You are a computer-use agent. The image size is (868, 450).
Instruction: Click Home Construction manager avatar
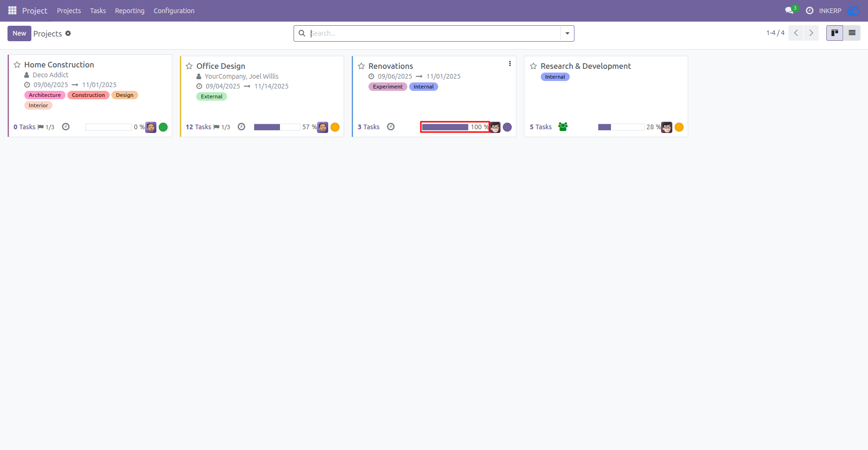151,127
